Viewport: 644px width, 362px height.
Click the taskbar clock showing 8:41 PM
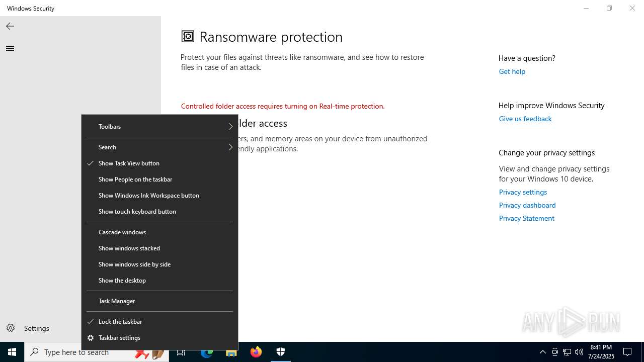[601, 347]
